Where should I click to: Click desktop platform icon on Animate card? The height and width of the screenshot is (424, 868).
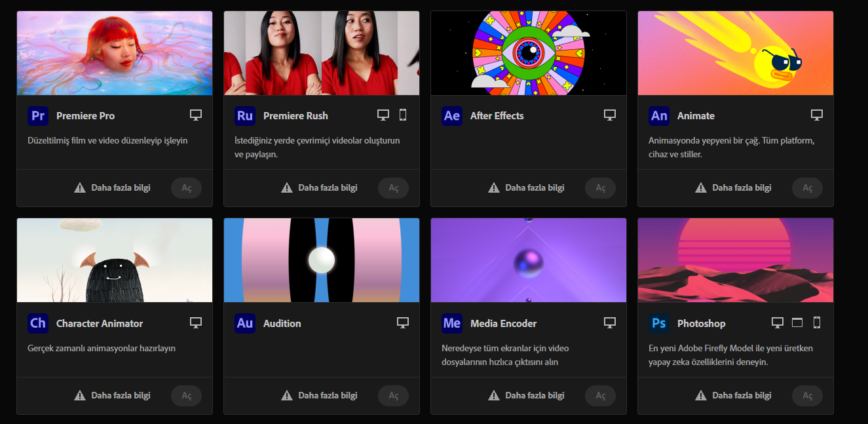pyautogui.click(x=817, y=115)
